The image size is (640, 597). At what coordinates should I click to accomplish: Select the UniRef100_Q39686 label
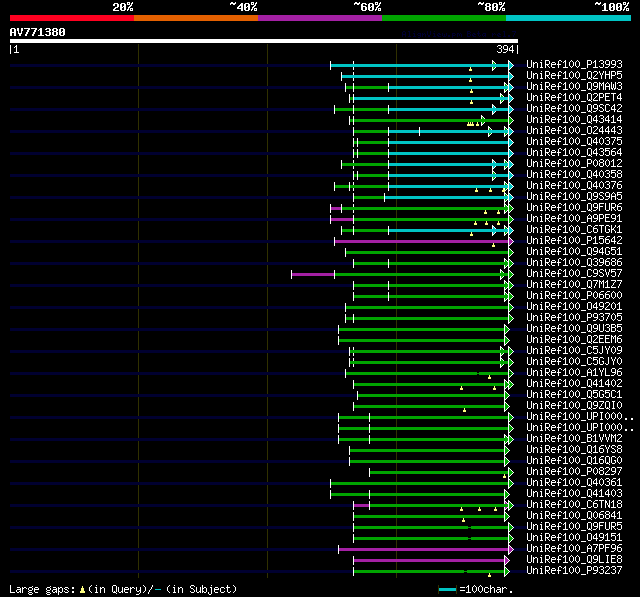pyautogui.click(x=574, y=263)
